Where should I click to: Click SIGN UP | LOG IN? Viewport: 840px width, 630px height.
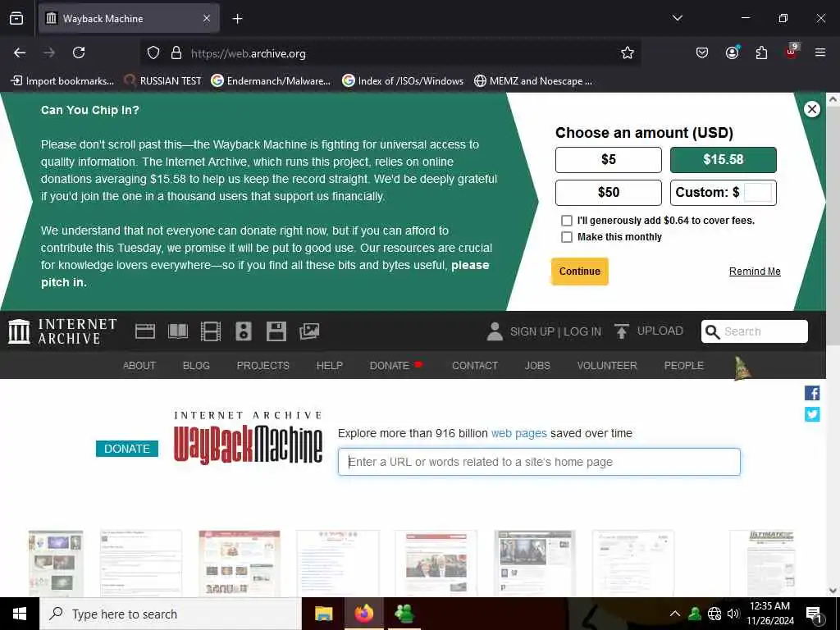(x=555, y=331)
